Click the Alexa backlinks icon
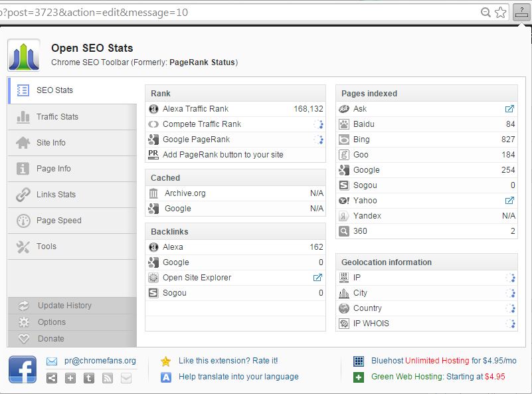The height and width of the screenshot is (394, 532). click(x=153, y=247)
